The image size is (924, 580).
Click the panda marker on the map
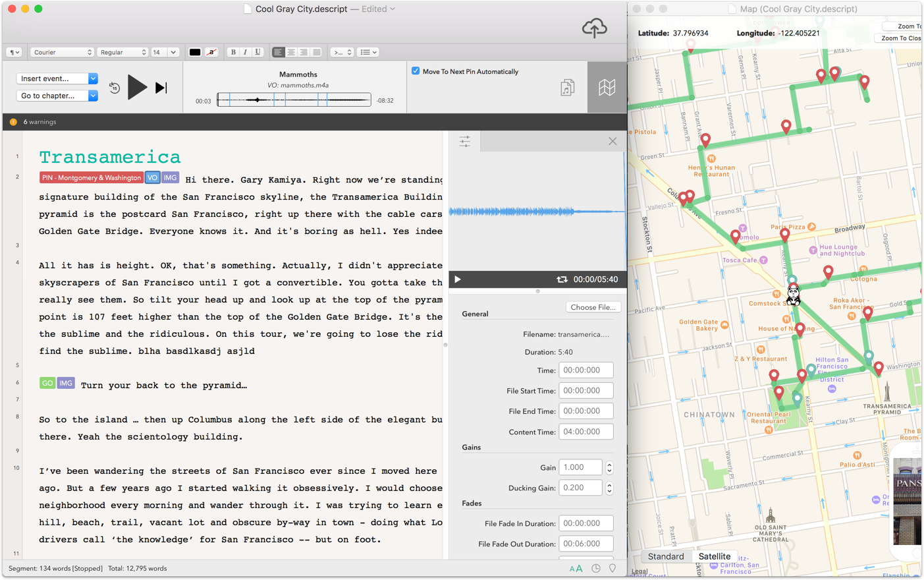793,295
